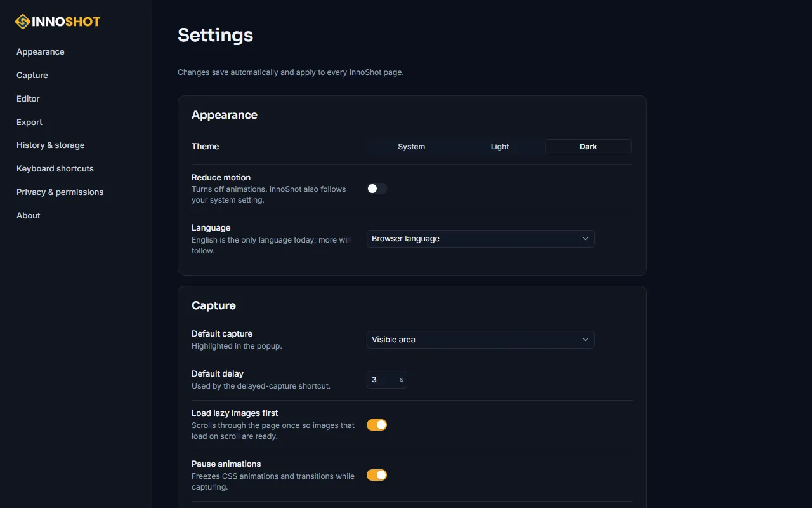Disable Load lazy images first toggle
The height and width of the screenshot is (508, 812).
coord(377,425)
